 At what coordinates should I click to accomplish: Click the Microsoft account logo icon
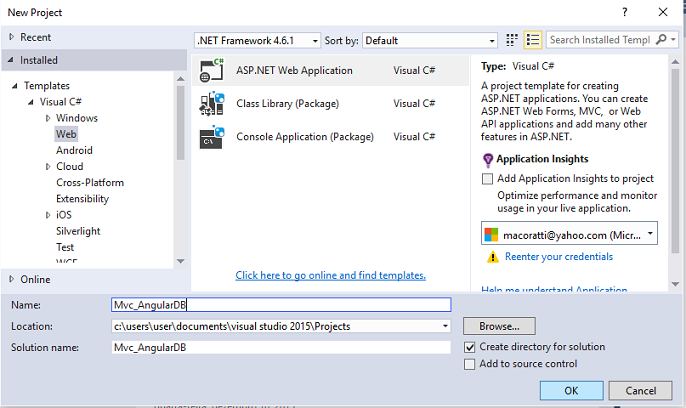(491, 235)
